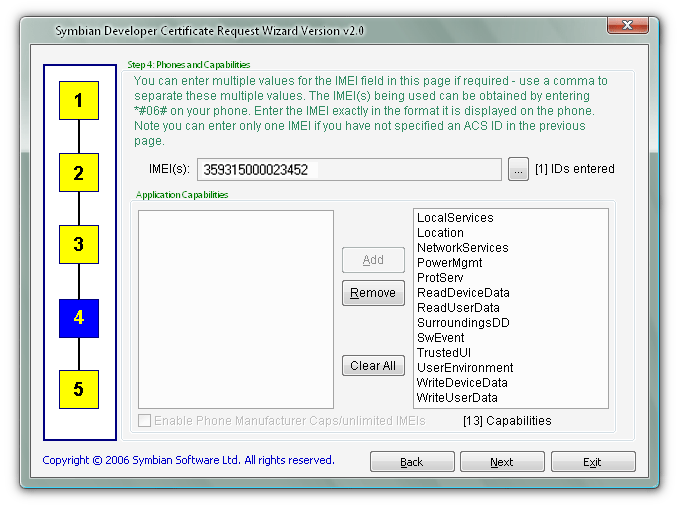Screen dimensions: 682x510
Task: Enable Phone Manufacturer Caps/unlimited IMEIs checkbox
Action: tap(144, 420)
